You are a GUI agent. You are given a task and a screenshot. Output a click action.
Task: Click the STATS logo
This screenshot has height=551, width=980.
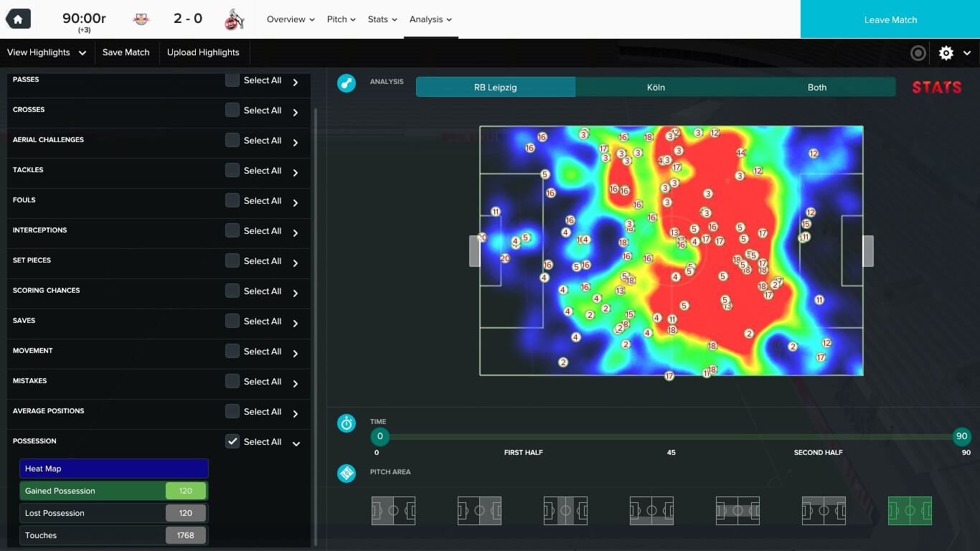pyautogui.click(x=936, y=88)
